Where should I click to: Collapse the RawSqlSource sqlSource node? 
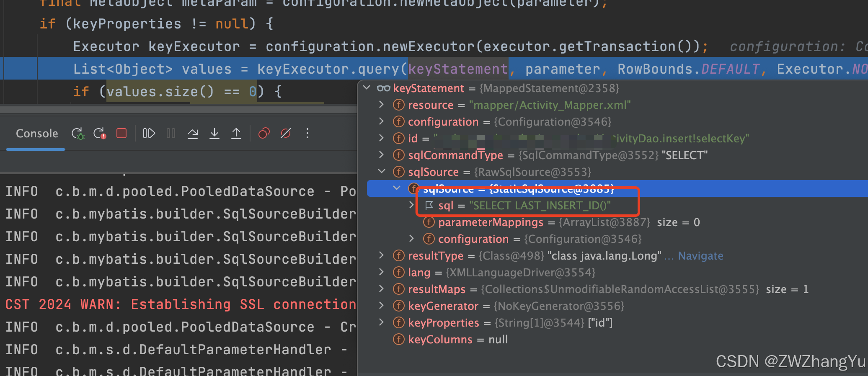point(381,171)
